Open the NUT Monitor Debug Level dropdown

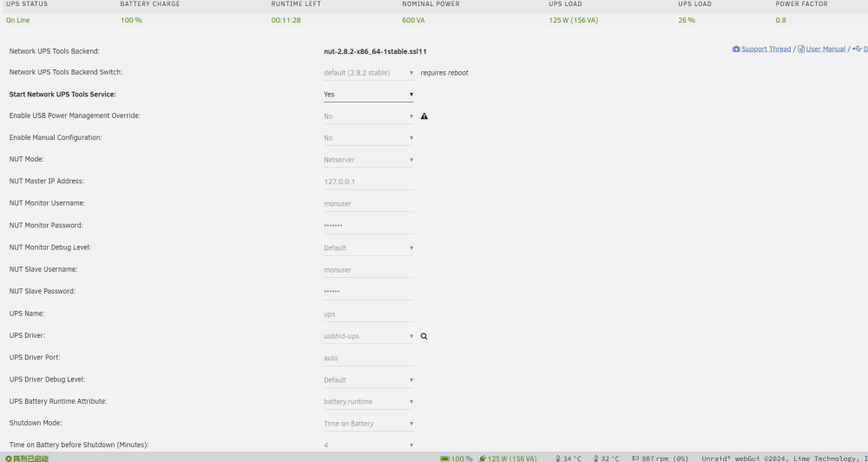[369, 248]
